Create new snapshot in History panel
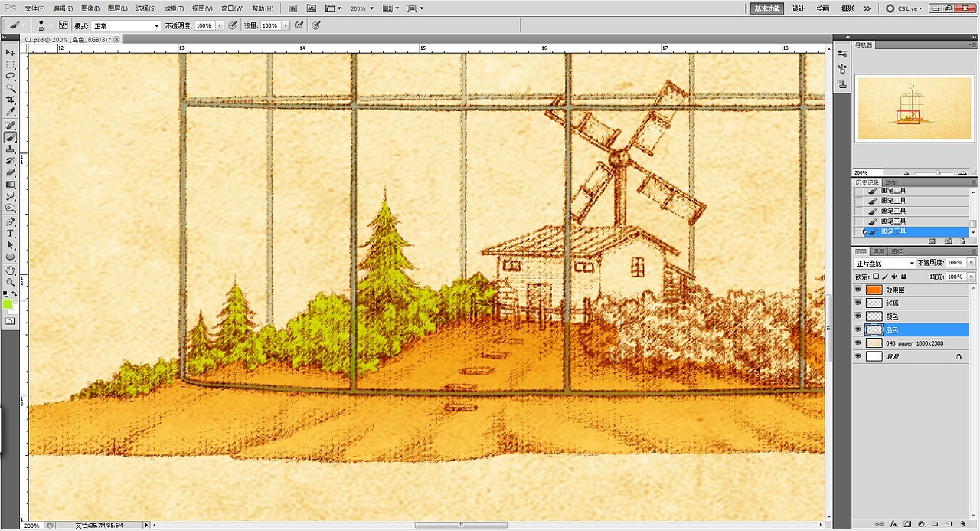 pyautogui.click(x=949, y=241)
